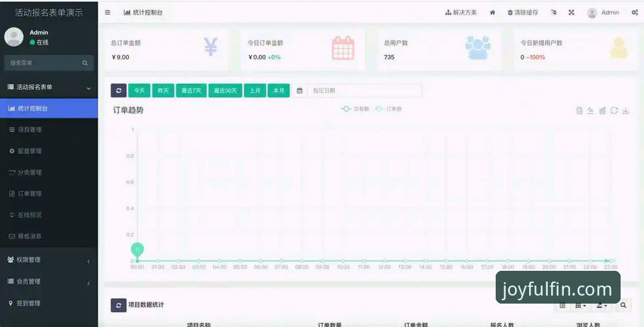Toggle the table card view icon
The image size is (644, 327).
(562, 305)
